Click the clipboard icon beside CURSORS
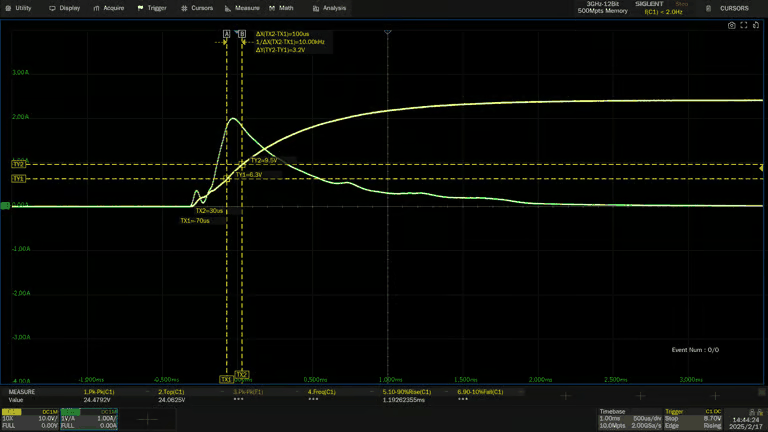Screen dimensions: 768x432 tap(708, 8)
